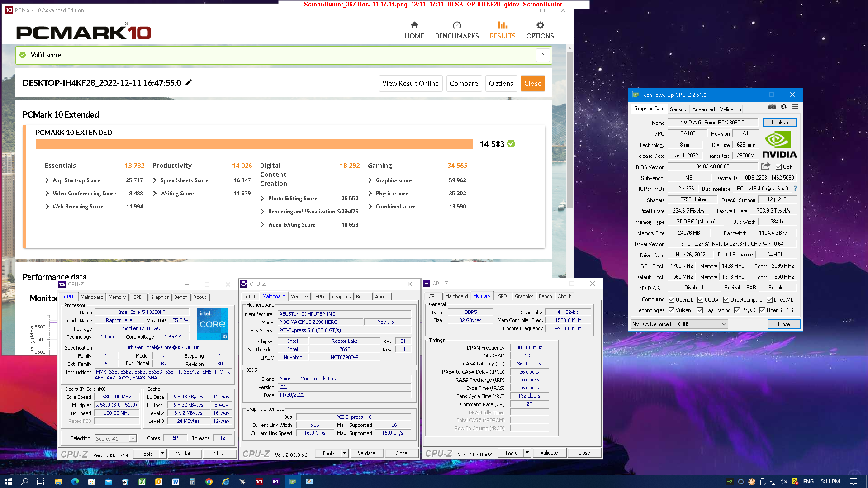Launch Microsoft Edge from taskbar

pos(75,482)
